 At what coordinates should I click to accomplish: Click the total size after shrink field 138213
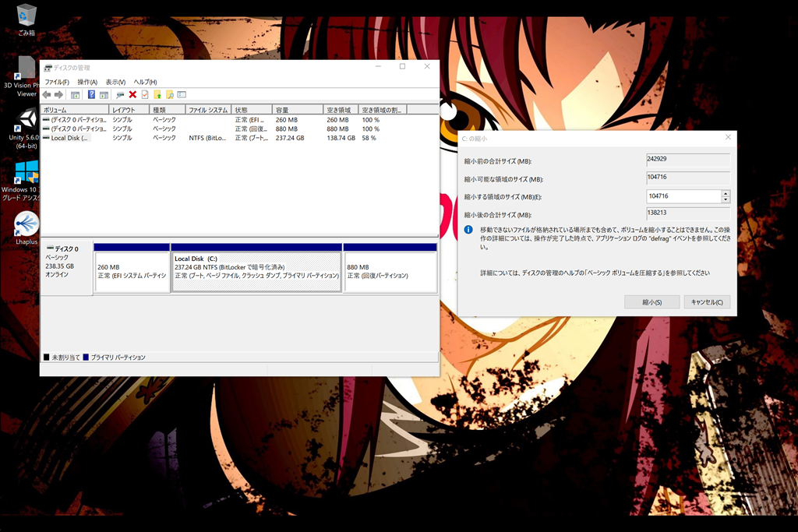(x=688, y=213)
